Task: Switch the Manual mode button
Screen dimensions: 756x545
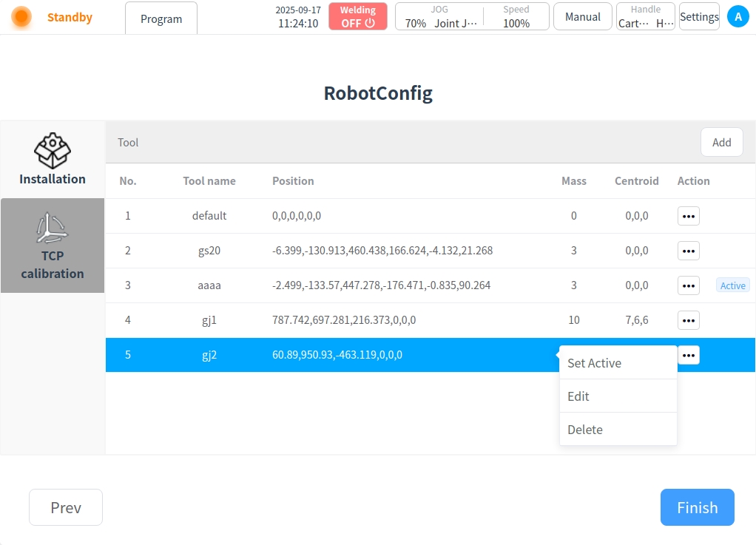Action: 582,16
